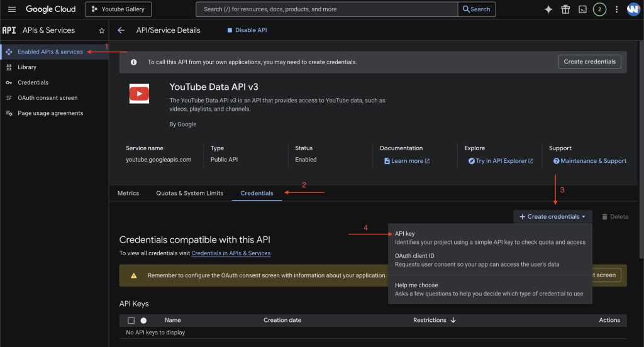Screen dimensions: 644x347
Task: Click the Disable API button
Action: point(247,30)
